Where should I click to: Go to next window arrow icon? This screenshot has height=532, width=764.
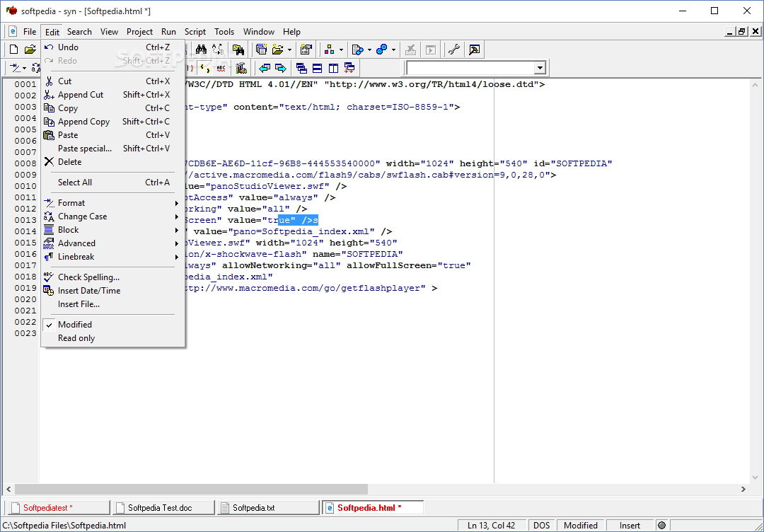point(281,68)
